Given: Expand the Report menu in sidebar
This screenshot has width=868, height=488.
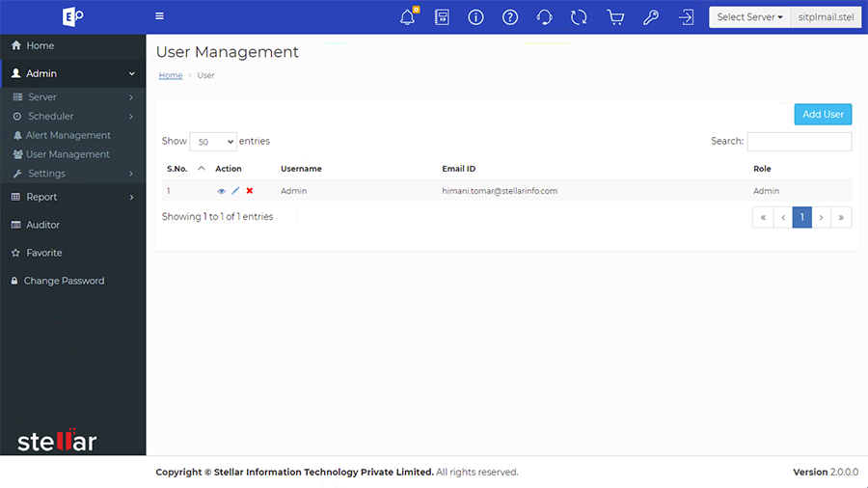Looking at the screenshot, I should [72, 197].
